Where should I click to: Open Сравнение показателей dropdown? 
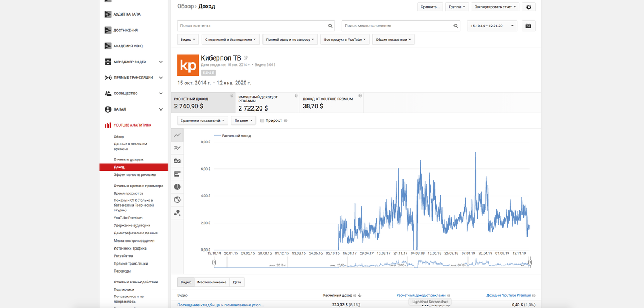point(202,121)
